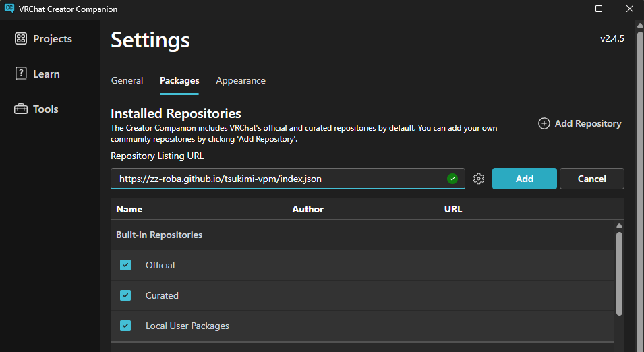
Task: Click the Curated repository name
Action: pos(162,295)
